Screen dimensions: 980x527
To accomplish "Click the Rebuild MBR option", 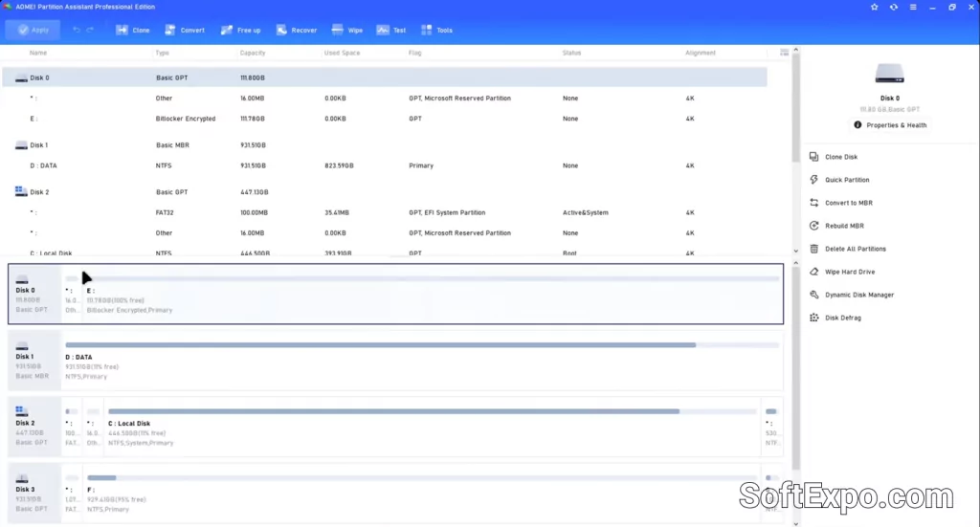I will click(836, 226).
